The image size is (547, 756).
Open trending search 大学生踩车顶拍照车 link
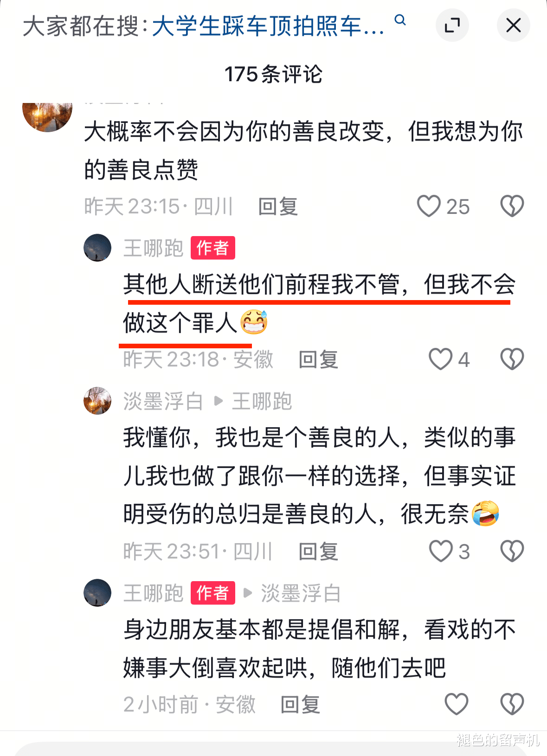268,26
